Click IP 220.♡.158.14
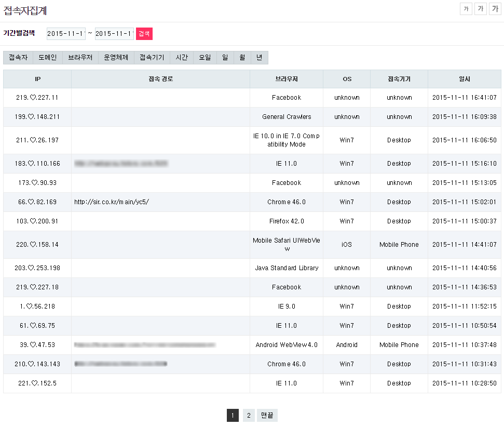This screenshot has width=504, height=426. pyautogui.click(x=37, y=245)
